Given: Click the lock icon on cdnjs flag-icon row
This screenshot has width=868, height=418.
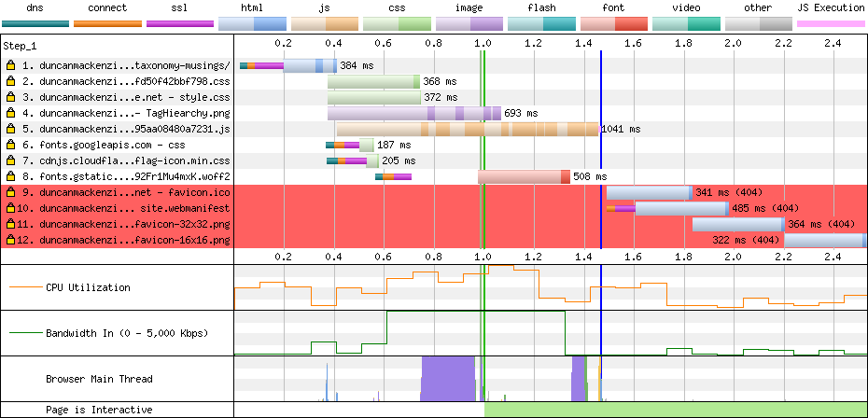Looking at the screenshot, I should [x=10, y=161].
